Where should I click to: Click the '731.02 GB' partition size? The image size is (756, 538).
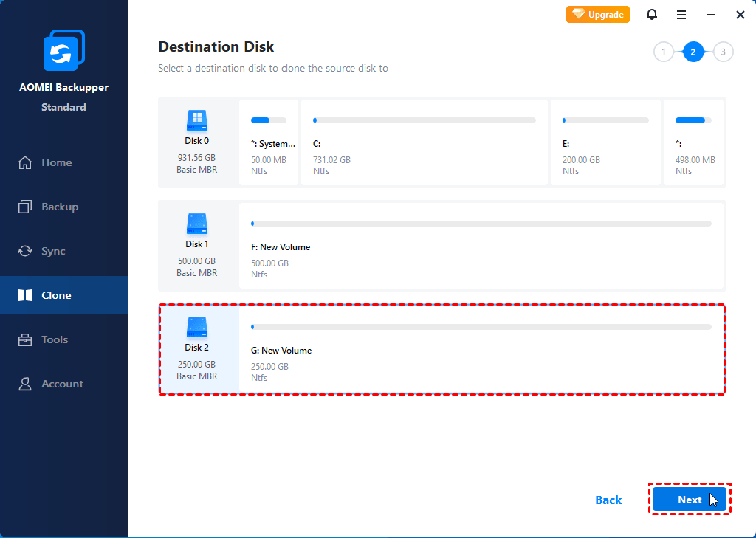(331, 160)
